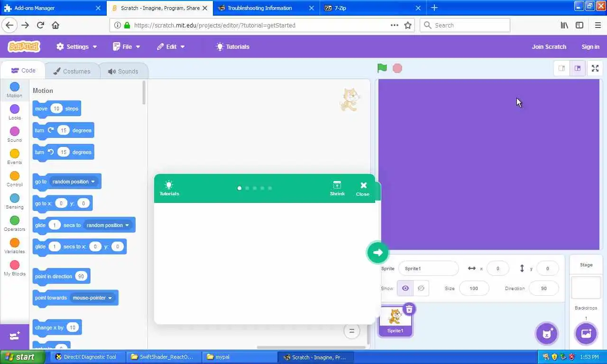Select the Costumes tab
The image size is (607, 364).
pos(72,71)
